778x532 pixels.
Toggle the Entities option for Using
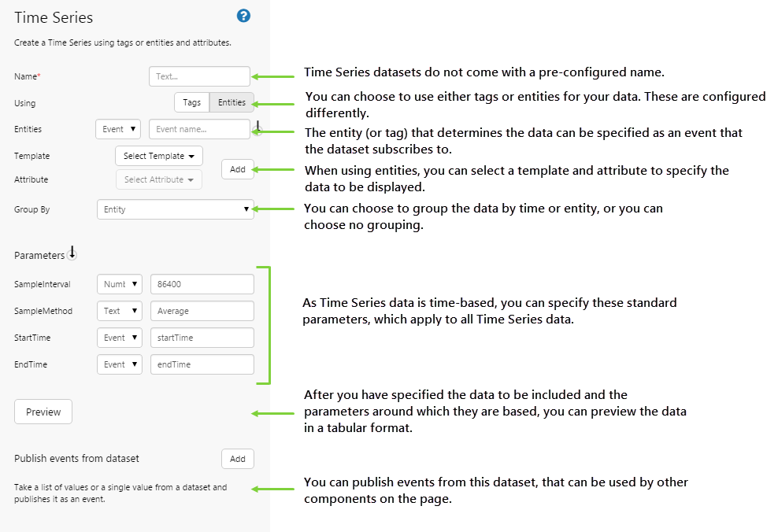point(232,102)
